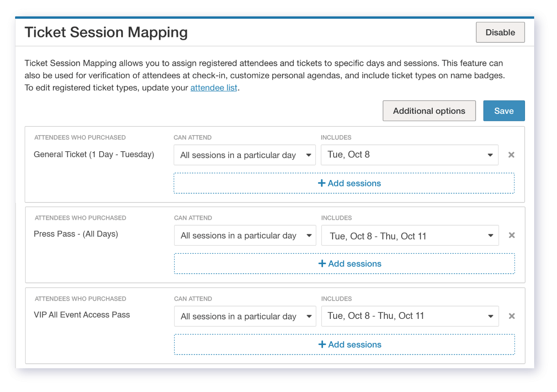Select the General Ticket (1 Day - Tuesday) label
Viewport: 557px width, 392px height.
pos(94,154)
